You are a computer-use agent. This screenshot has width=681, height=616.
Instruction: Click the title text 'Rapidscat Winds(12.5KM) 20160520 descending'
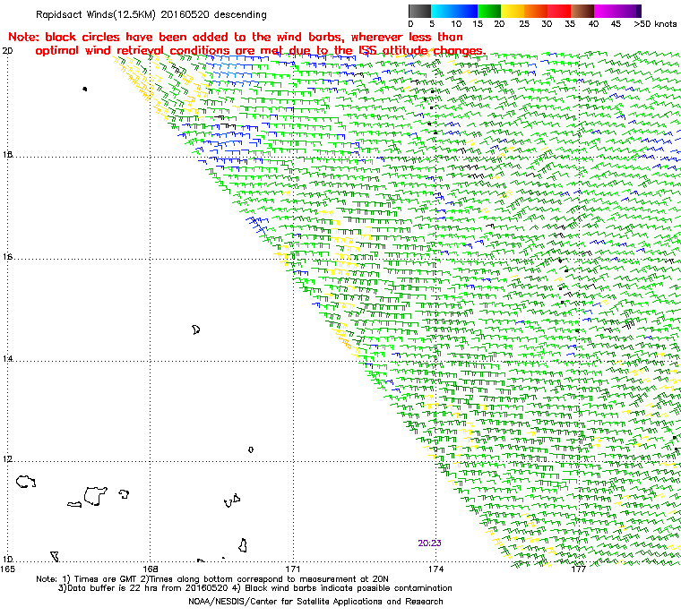pyautogui.click(x=151, y=14)
